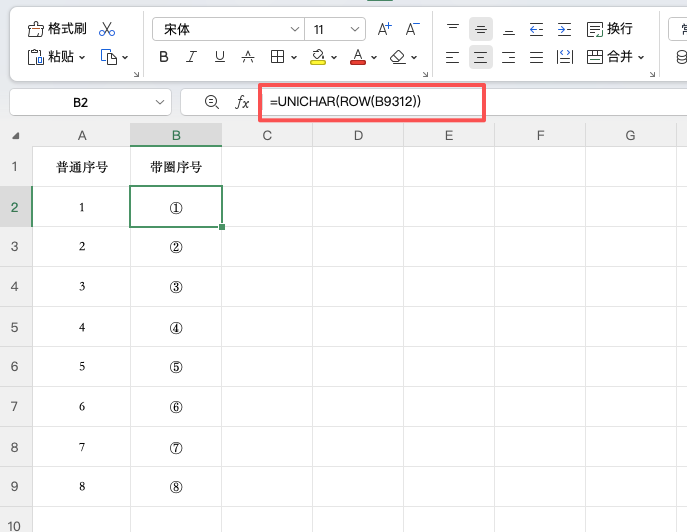Click the Format Painter (格式刷) button
The width and height of the screenshot is (687, 532).
pos(58,29)
